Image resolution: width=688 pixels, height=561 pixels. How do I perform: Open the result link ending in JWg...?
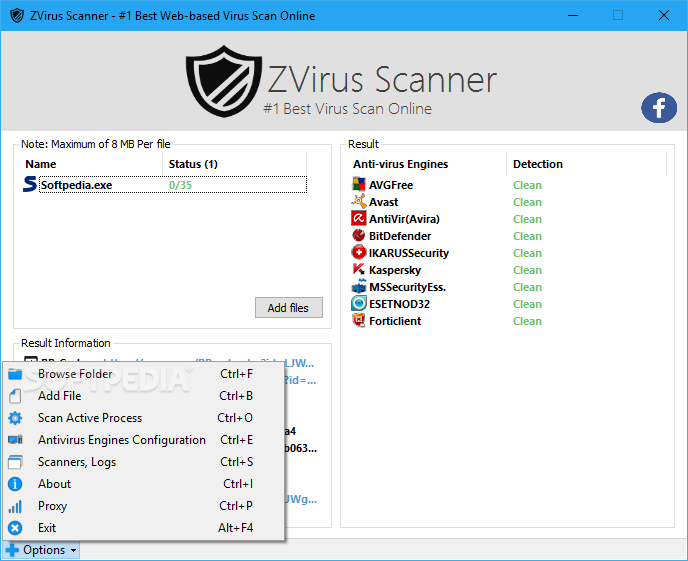301,499
